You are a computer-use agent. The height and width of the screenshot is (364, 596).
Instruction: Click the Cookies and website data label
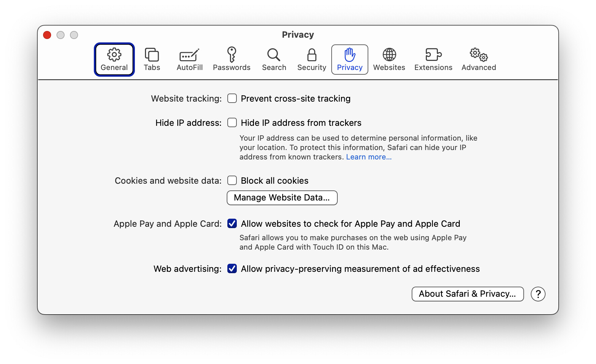click(x=168, y=181)
